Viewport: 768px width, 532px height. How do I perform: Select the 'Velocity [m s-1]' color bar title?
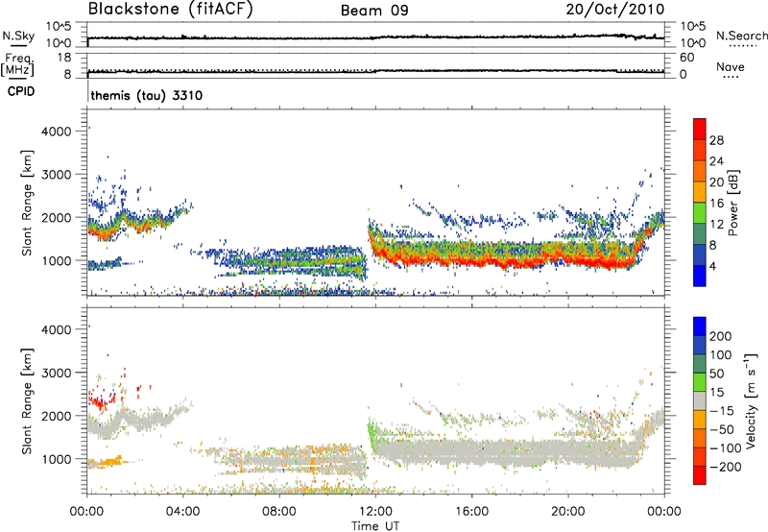751,400
